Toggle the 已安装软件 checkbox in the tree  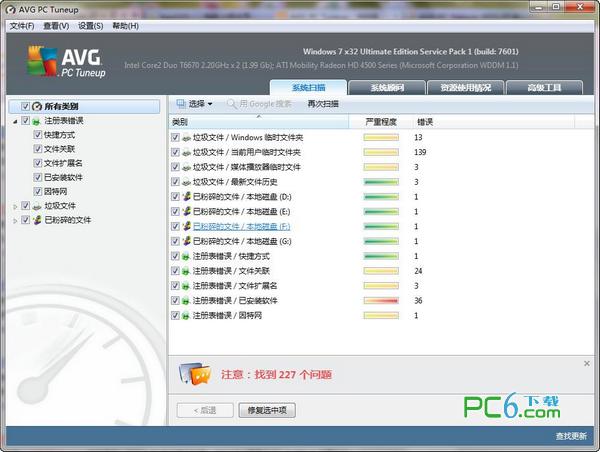click(x=38, y=177)
